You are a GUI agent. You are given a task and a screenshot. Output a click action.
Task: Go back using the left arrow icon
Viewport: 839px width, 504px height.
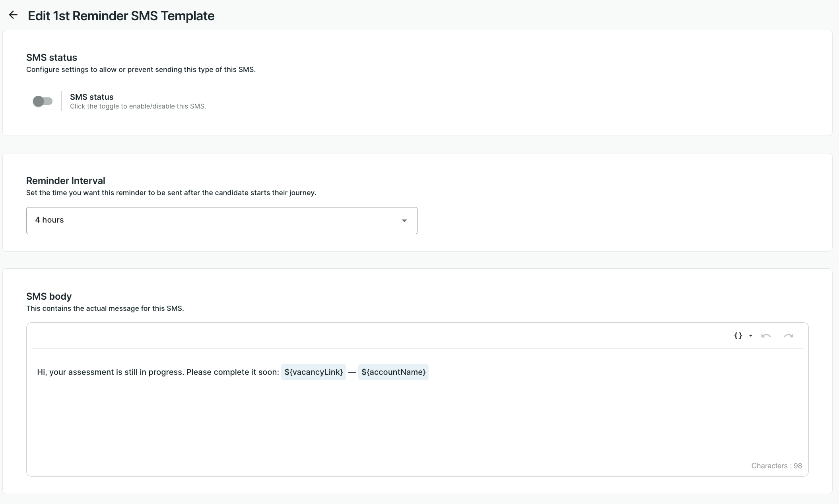click(x=13, y=15)
